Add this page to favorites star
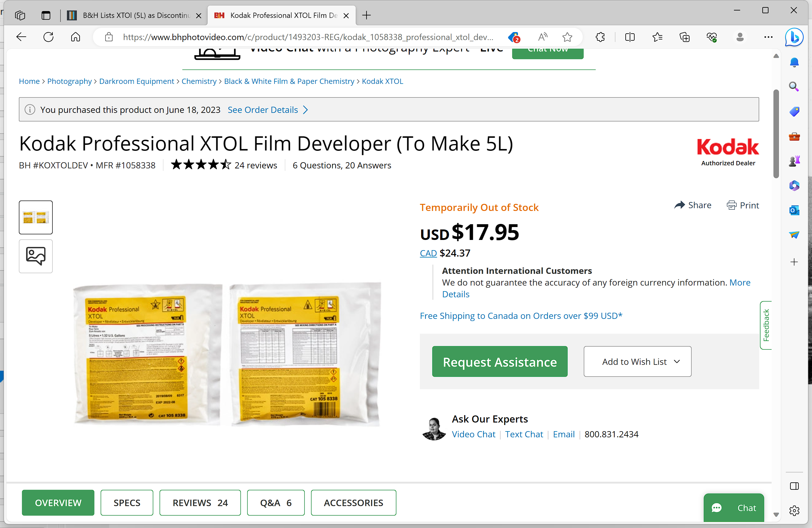Viewport: 812px width, 528px height. pyautogui.click(x=567, y=37)
